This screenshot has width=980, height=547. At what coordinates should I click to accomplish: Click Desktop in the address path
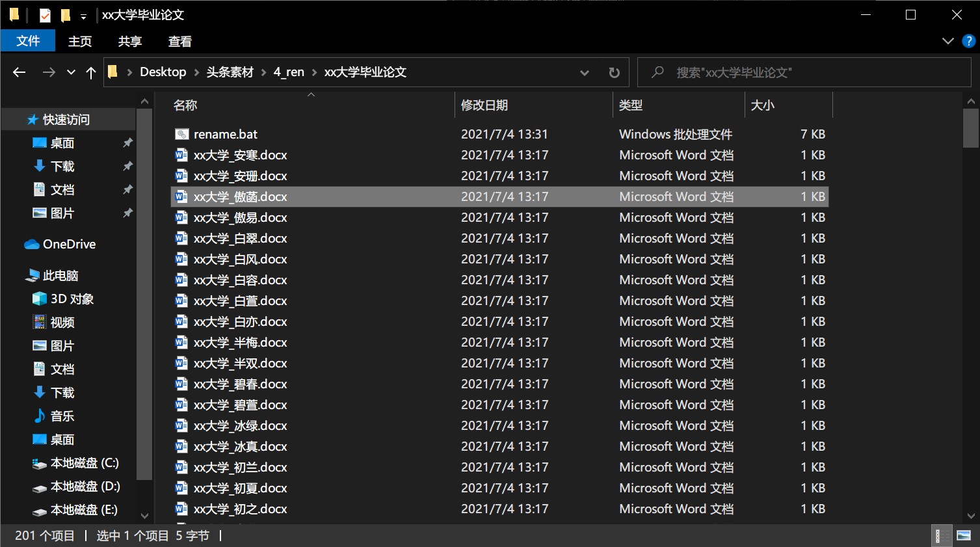pos(163,72)
